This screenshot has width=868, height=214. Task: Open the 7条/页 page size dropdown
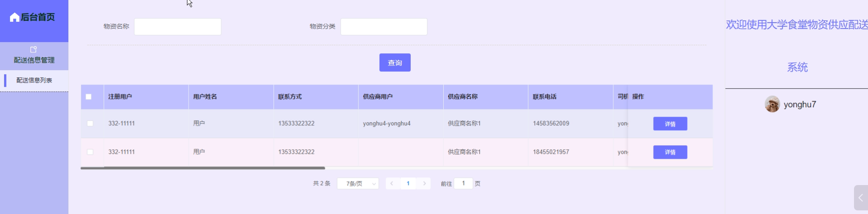point(358,183)
